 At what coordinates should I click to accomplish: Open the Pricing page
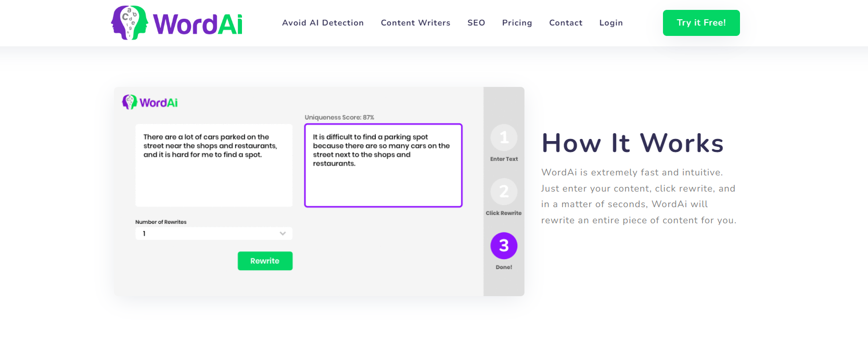pos(517,23)
